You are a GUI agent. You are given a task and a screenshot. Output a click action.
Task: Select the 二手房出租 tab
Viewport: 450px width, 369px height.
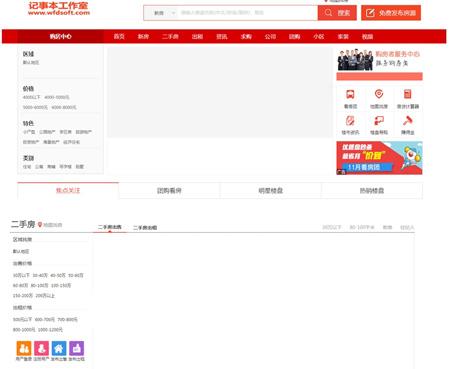tap(145, 228)
